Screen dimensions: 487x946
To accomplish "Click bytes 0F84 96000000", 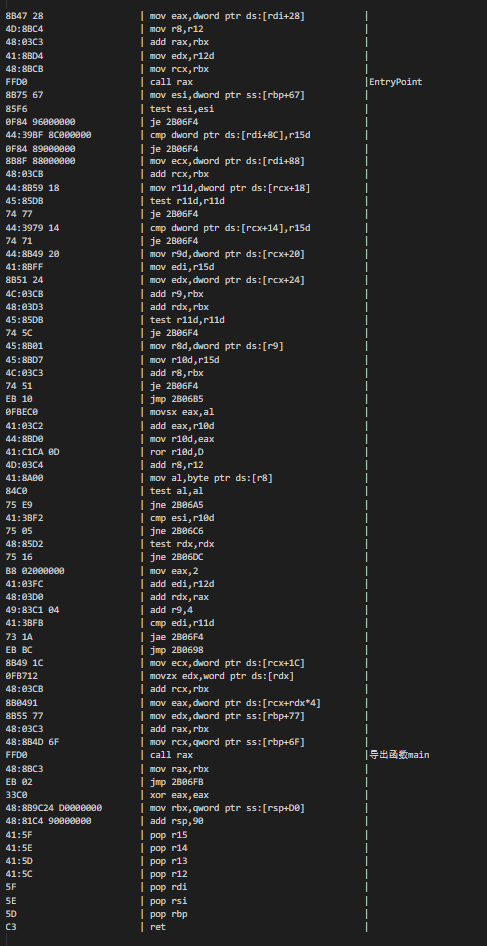I will pos(39,122).
